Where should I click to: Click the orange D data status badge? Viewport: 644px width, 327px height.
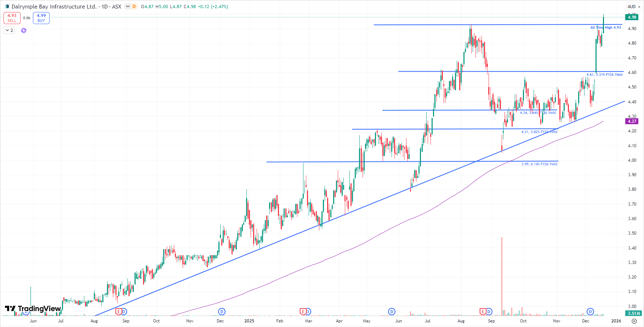click(134, 6)
